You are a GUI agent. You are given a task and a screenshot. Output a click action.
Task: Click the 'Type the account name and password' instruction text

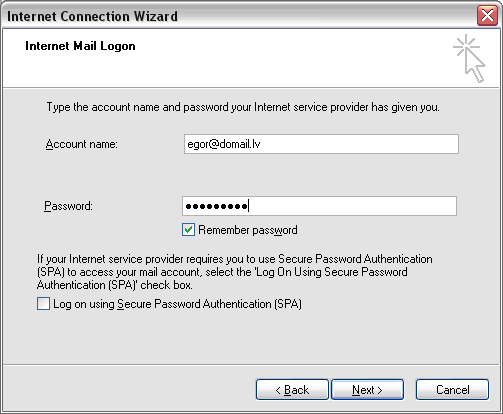tap(243, 107)
